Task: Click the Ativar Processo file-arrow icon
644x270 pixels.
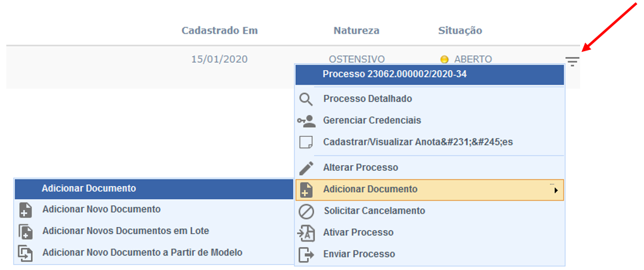Action: point(306,233)
